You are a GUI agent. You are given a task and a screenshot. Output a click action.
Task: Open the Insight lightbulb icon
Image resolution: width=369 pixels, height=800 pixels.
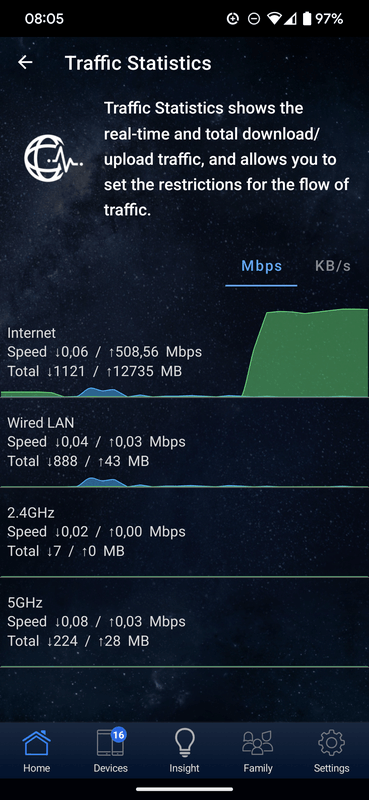(x=184, y=743)
